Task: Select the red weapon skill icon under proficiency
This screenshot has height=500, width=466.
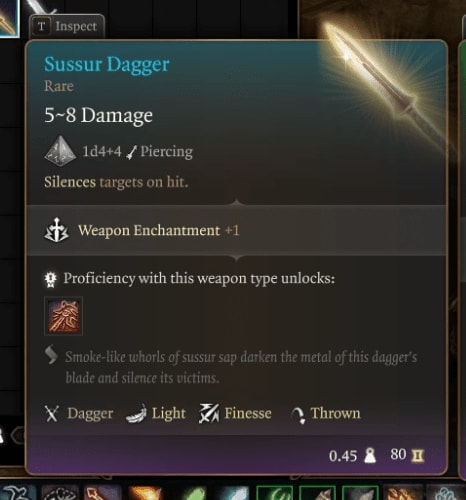Action: 63,316
